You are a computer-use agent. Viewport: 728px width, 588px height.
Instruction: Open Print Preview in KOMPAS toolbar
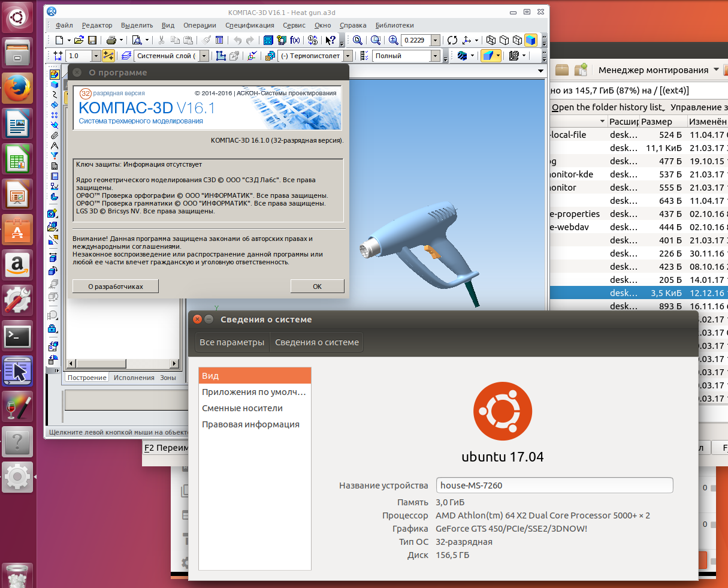137,40
